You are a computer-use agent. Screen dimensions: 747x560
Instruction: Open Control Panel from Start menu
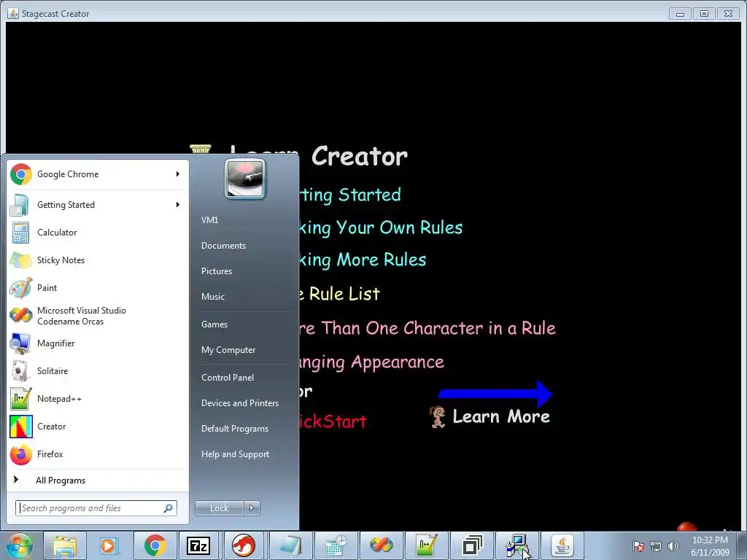[228, 378]
